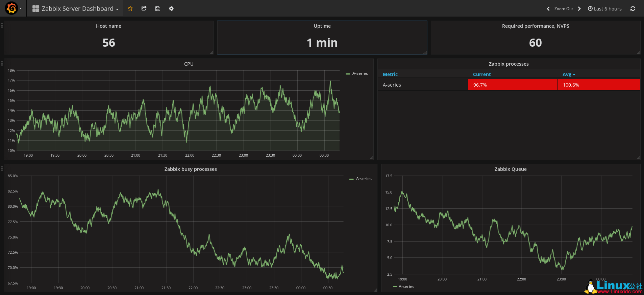Click A-series row in the processes table

(509, 85)
